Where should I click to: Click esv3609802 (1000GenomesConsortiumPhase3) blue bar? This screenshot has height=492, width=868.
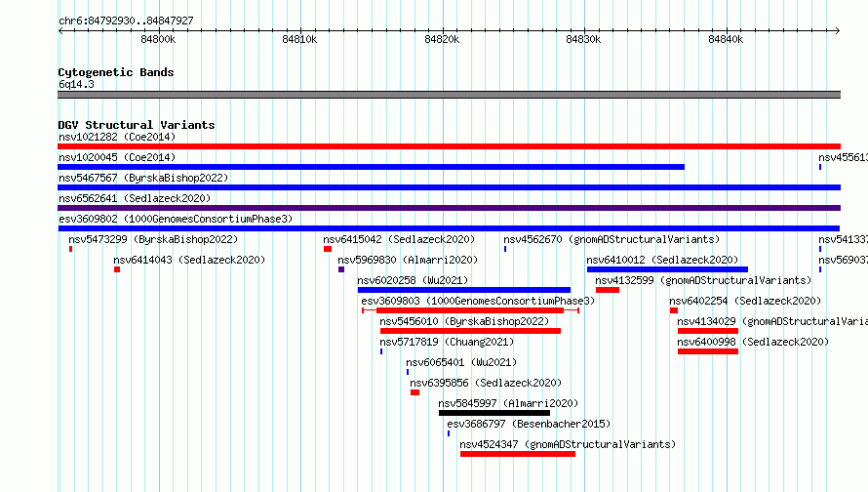pyautogui.click(x=449, y=228)
